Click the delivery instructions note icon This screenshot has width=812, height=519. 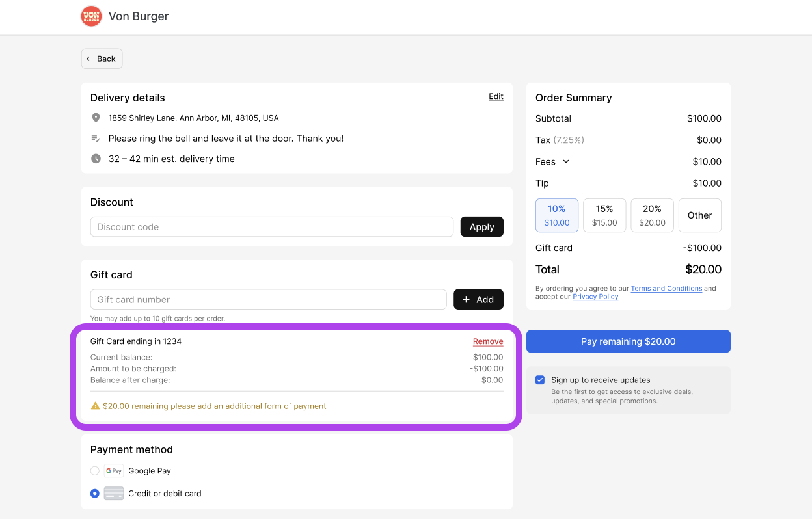(96, 138)
